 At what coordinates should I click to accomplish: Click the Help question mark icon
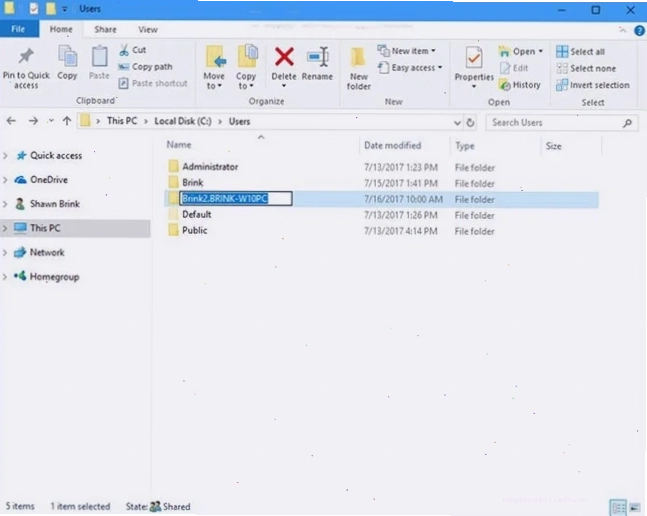(639, 31)
